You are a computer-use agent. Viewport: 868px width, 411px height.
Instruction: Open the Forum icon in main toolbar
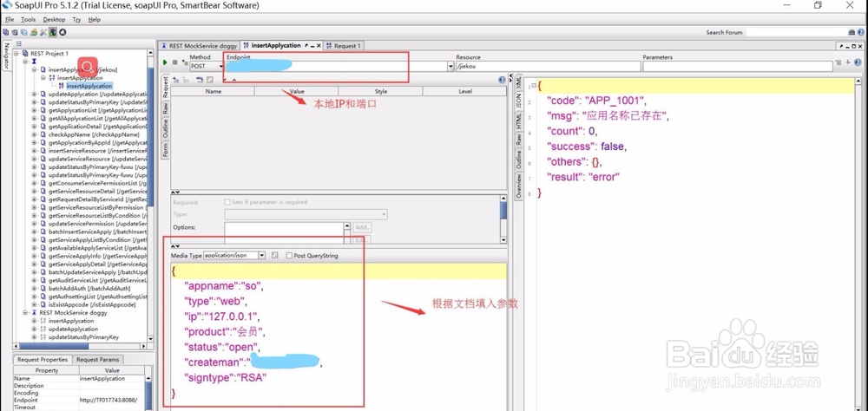[x=34, y=32]
